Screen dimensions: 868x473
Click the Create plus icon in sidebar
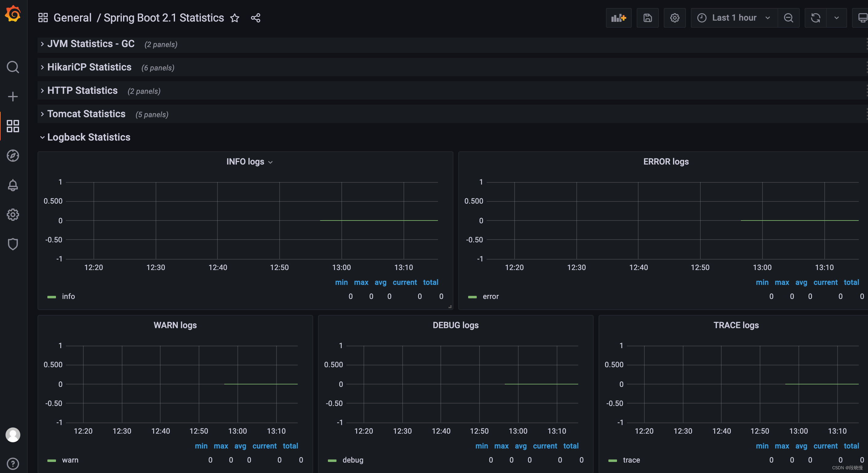pos(13,97)
